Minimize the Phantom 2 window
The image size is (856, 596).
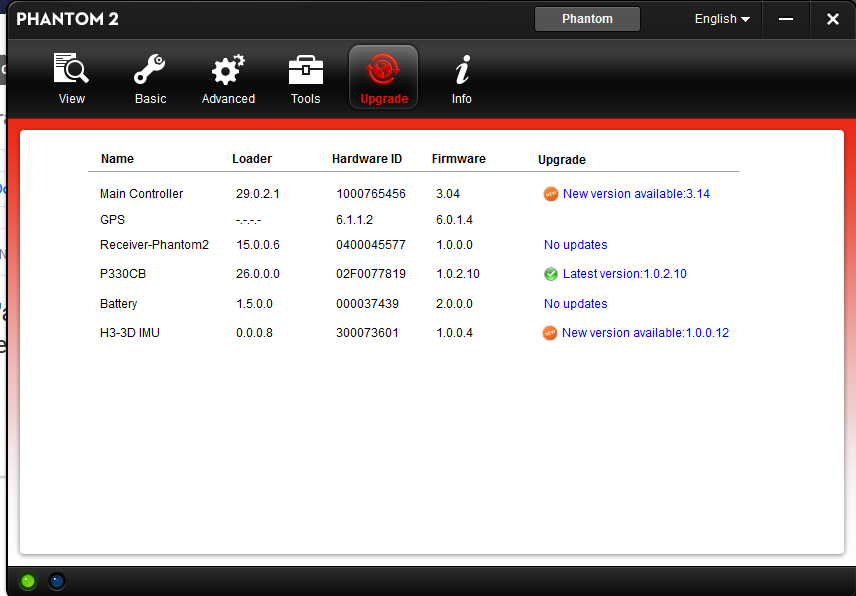(x=786, y=19)
